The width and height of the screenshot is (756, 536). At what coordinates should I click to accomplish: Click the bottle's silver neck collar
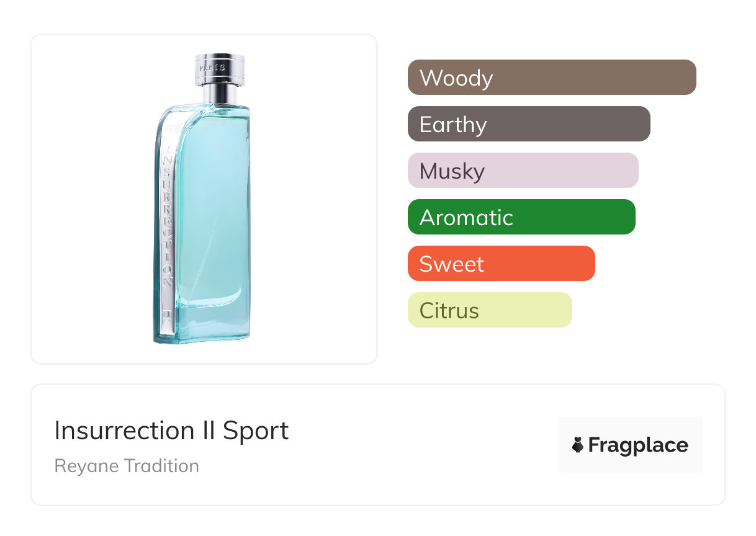[x=221, y=94]
